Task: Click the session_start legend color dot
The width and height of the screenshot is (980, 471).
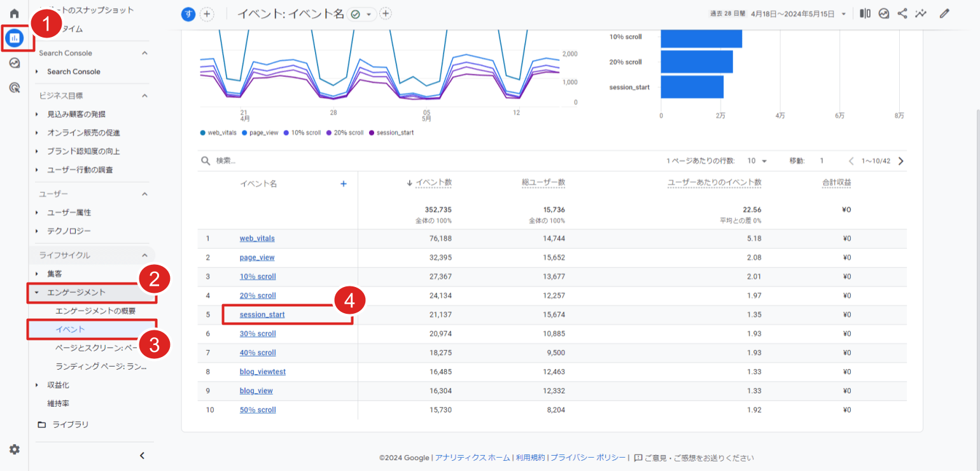Action: [x=372, y=132]
